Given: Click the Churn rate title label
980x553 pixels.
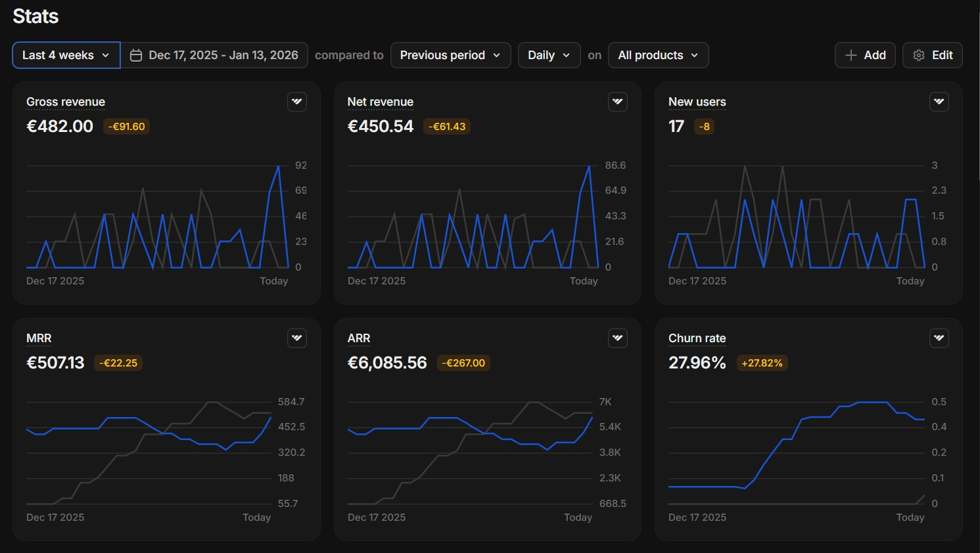Looking at the screenshot, I should point(697,338).
